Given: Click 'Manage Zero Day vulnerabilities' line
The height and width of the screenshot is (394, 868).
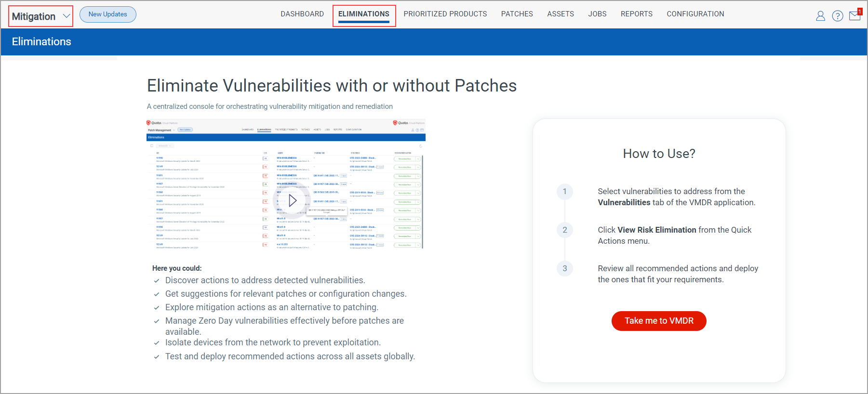Looking at the screenshot, I should coord(284,326).
